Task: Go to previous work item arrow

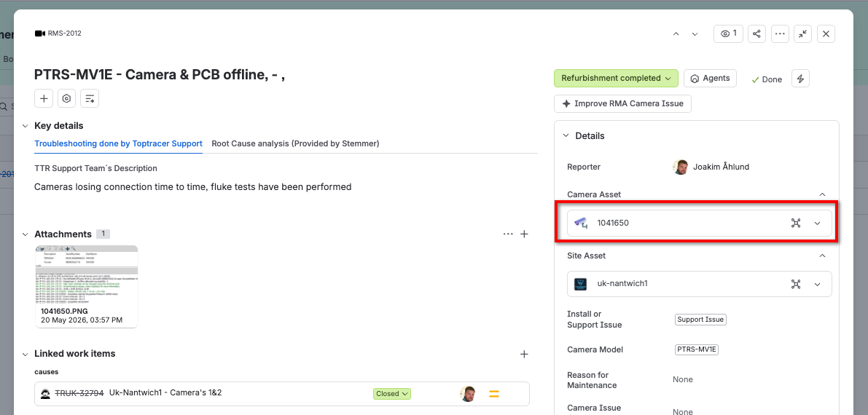Action: 676,33
